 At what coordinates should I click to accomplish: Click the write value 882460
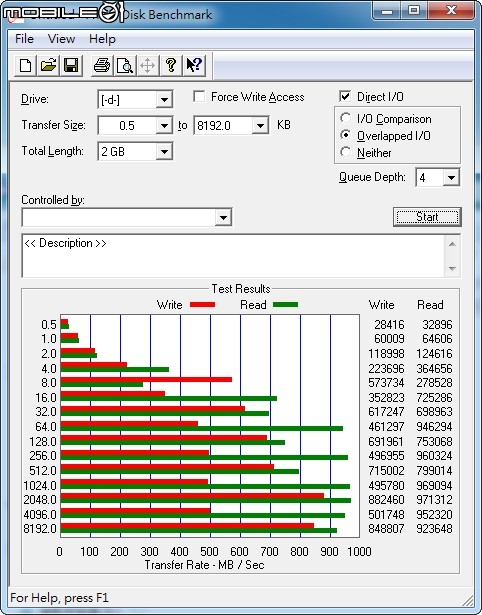[386, 500]
